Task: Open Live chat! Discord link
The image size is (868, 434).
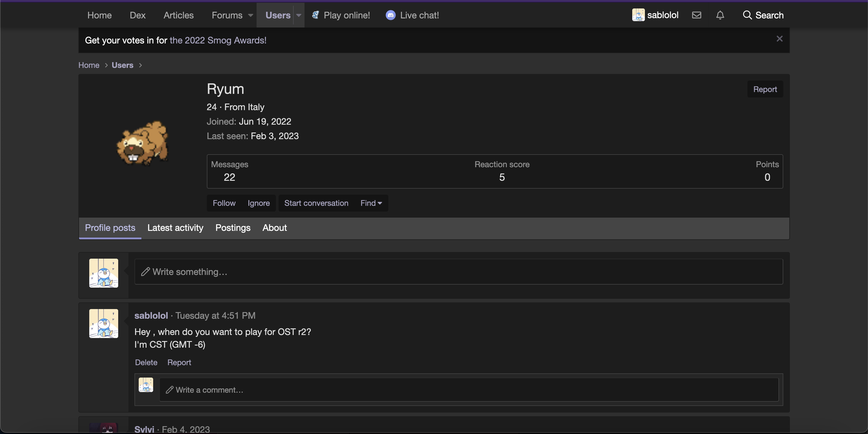Action: pyautogui.click(x=412, y=15)
